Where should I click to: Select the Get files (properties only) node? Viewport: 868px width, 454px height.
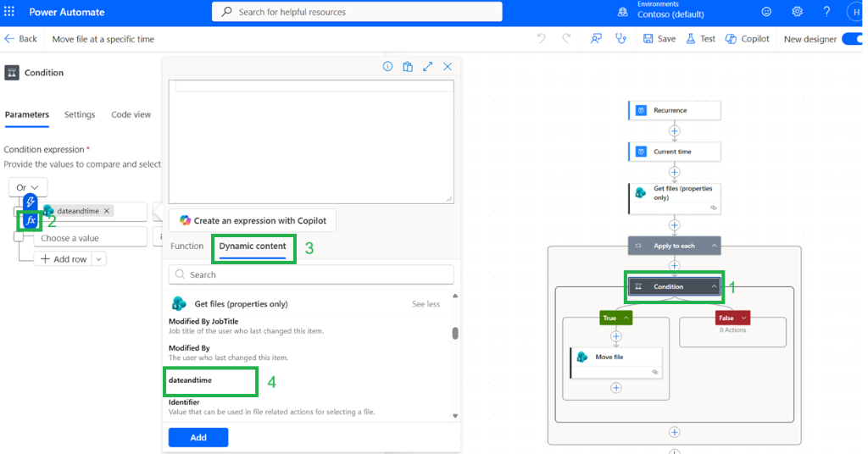pyautogui.click(x=674, y=198)
